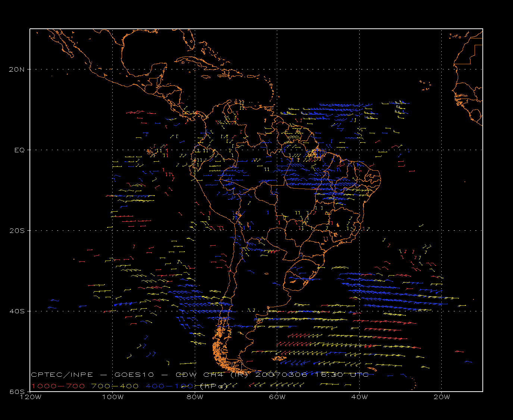Select the yellow 700-400 legend entry
This screenshot has height=420, width=513.
(115, 386)
